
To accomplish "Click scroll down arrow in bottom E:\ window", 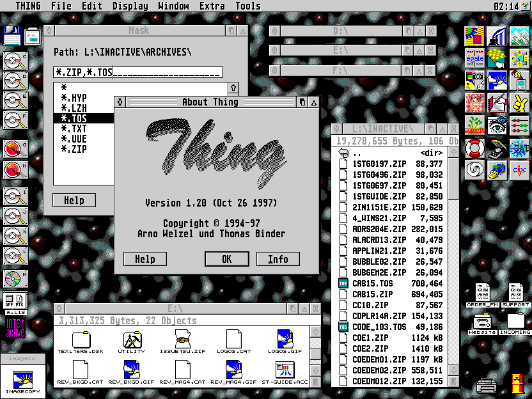I will click(x=315, y=370).
